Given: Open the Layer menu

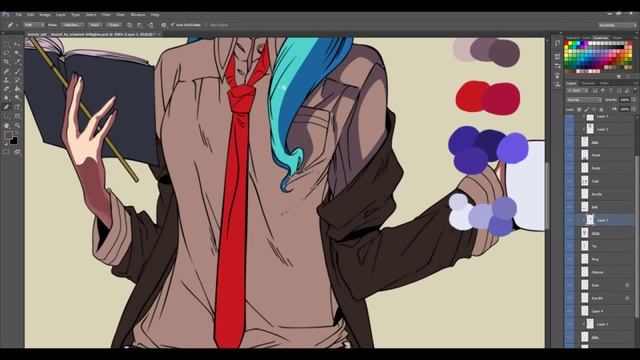Looking at the screenshot, I should (x=61, y=15).
